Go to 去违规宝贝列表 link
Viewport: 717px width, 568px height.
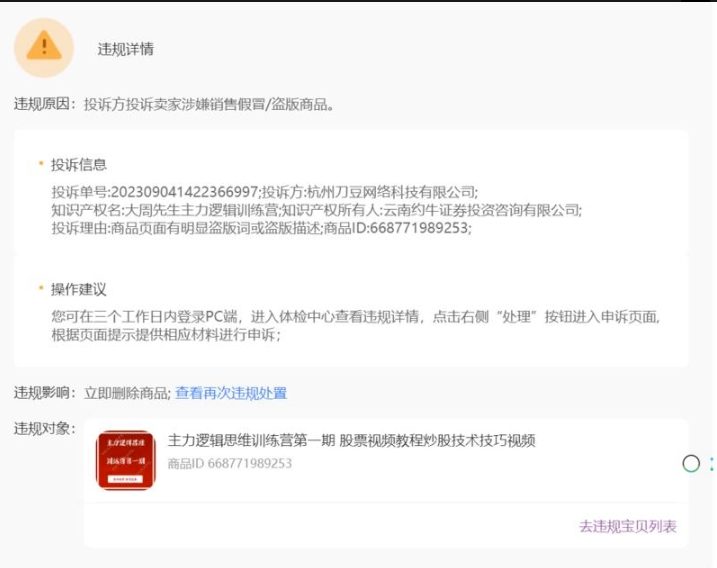coord(627,526)
